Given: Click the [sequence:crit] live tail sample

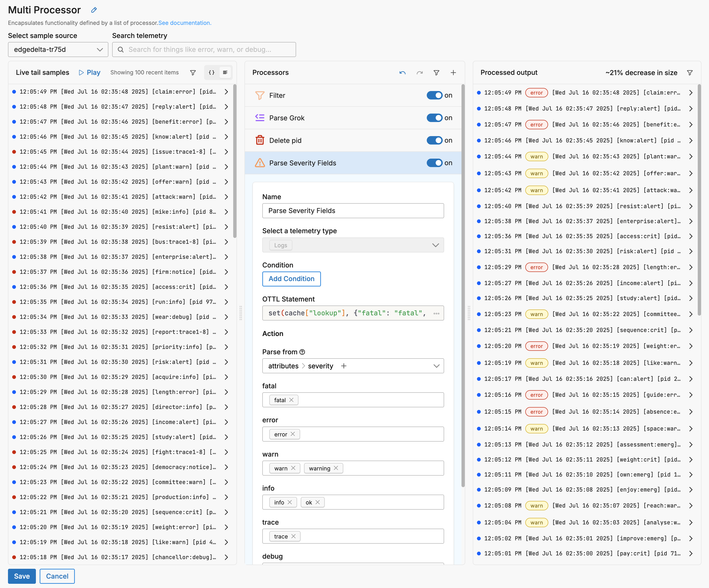Looking at the screenshot, I should click(121, 512).
